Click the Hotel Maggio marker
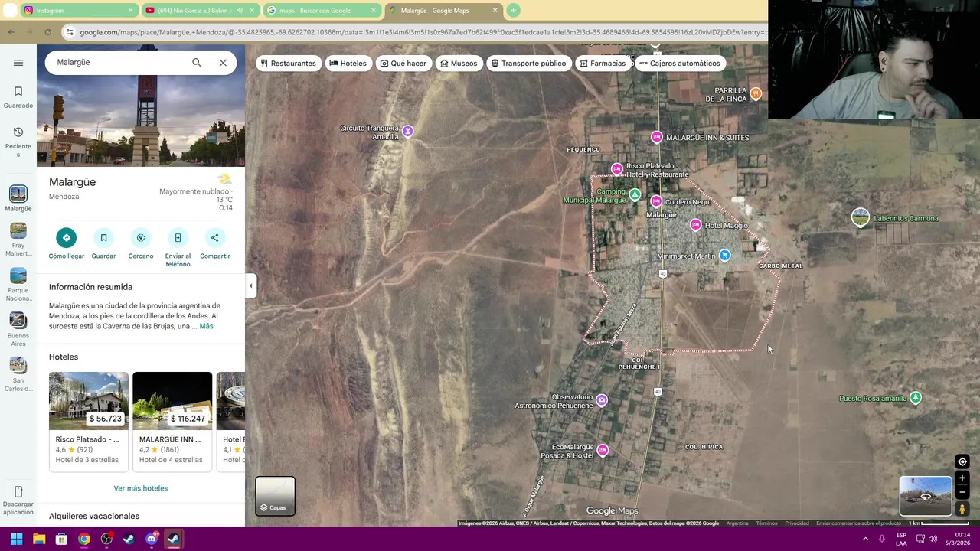980x551 pixels. coord(695,224)
